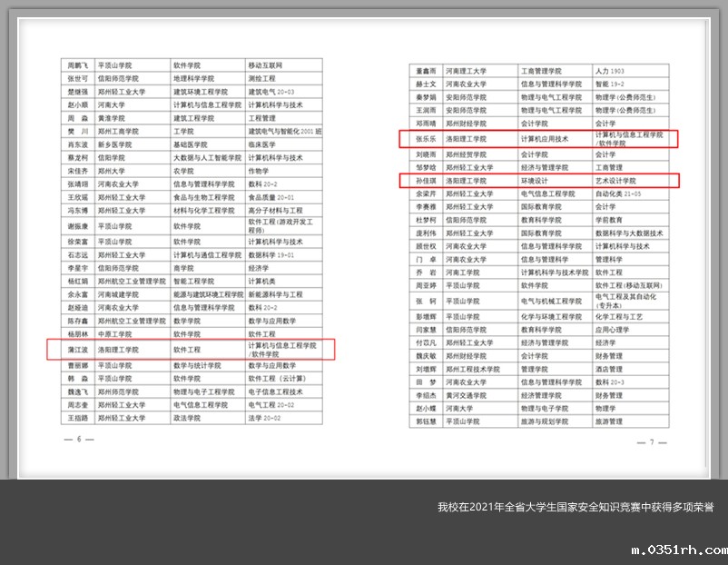Click the name 童鑫雨 on the right page
Image resolution: width=728 pixels, height=565 pixels.
(x=426, y=70)
